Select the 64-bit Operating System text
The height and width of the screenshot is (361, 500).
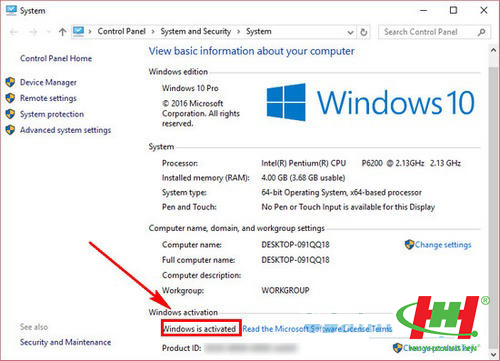point(341,192)
